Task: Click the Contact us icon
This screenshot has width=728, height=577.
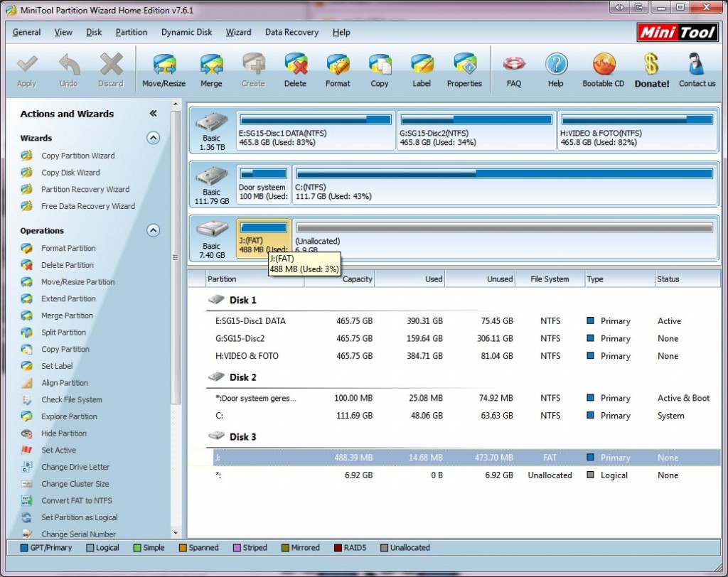Action: (x=697, y=64)
